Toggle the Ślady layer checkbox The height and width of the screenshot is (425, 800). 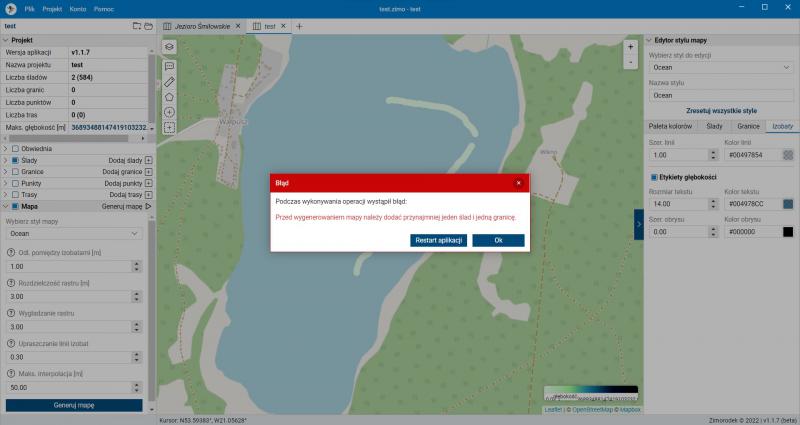click(x=15, y=160)
